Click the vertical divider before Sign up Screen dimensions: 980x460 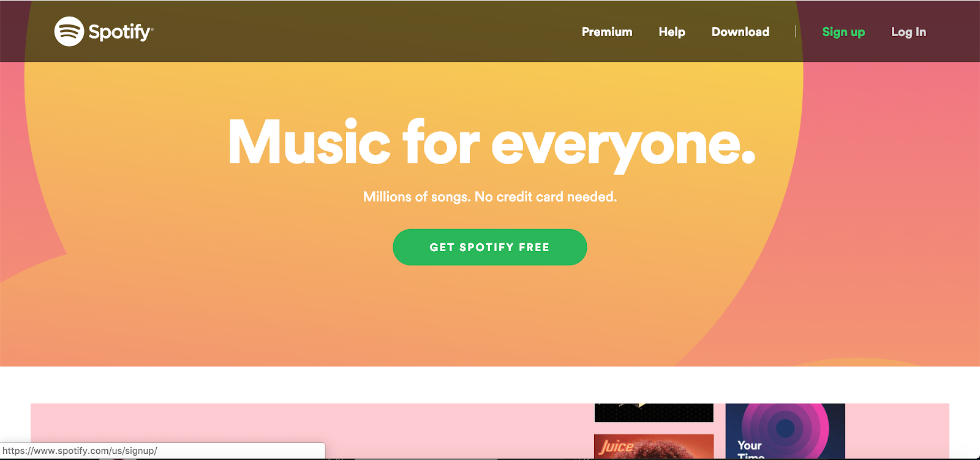point(796,31)
